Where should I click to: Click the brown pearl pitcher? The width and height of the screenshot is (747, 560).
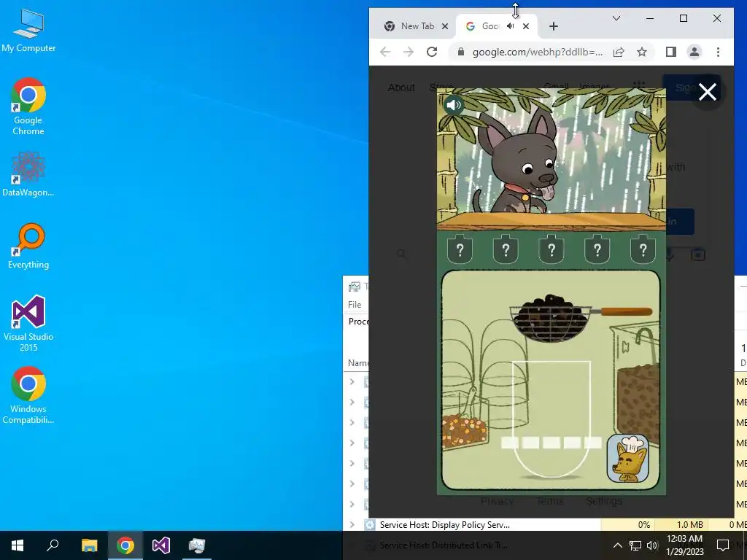click(x=637, y=385)
